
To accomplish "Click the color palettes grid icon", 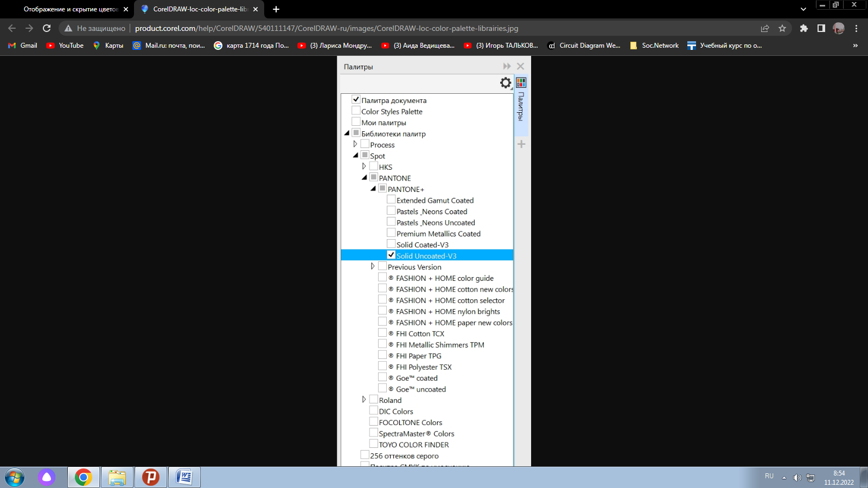I will tap(521, 82).
